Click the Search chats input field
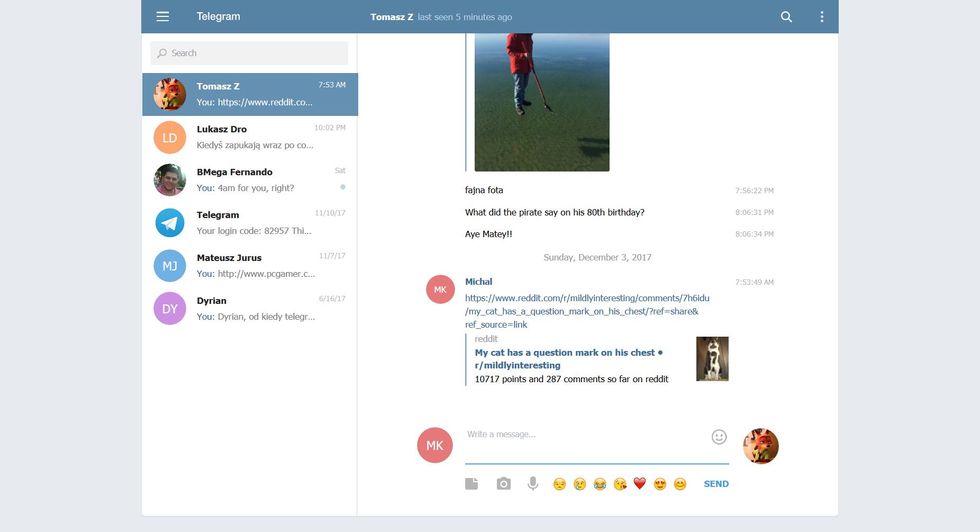This screenshot has width=980, height=532. 249,53
